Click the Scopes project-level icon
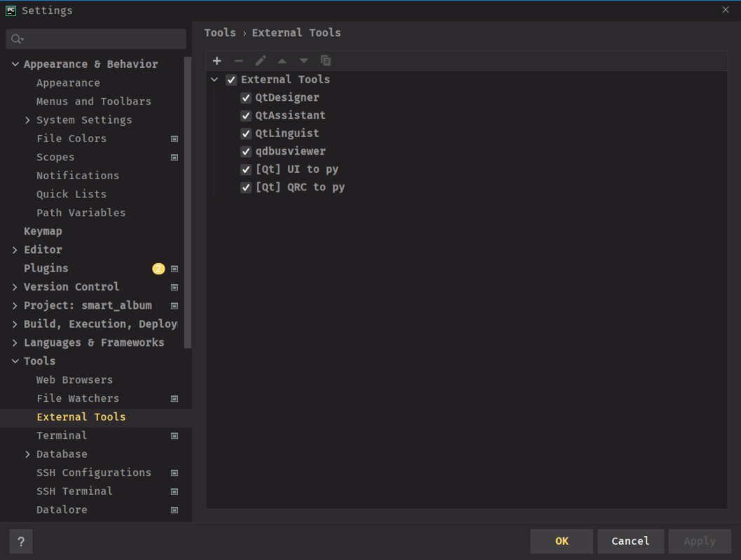 (174, 157)
